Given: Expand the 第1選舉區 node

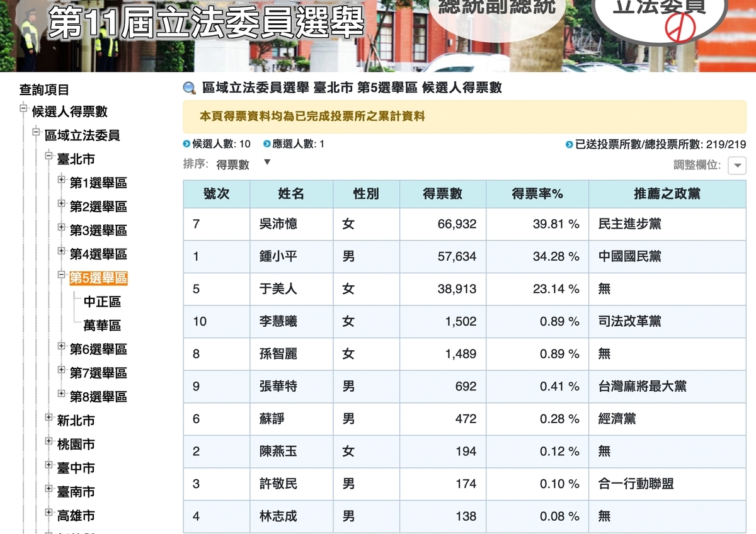Looking at the screenshot, I should tap(61, 180).
